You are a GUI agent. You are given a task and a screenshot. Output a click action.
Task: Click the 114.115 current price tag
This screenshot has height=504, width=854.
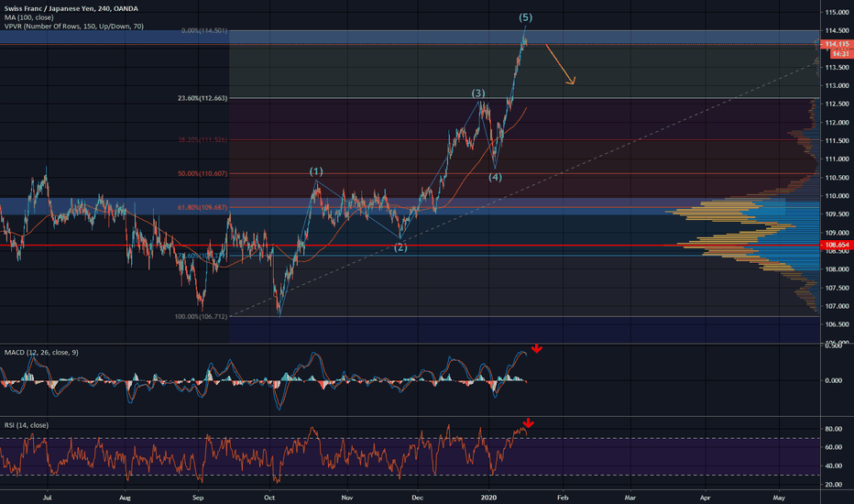(x=834, y=44)
